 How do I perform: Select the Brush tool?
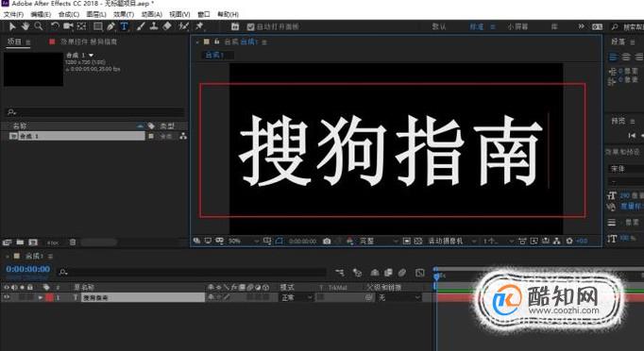point(141,26)
